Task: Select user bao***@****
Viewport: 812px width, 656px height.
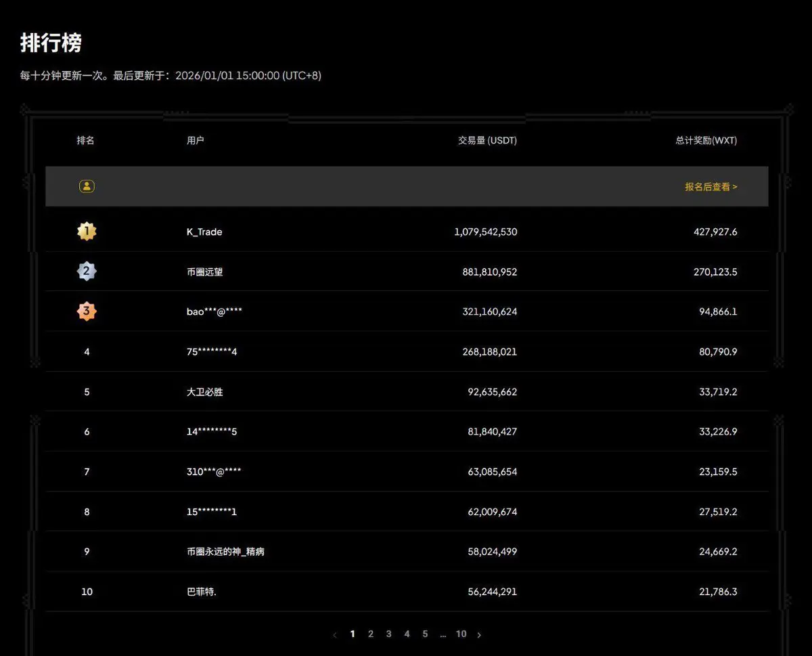Action: click(x=215, y=311)
